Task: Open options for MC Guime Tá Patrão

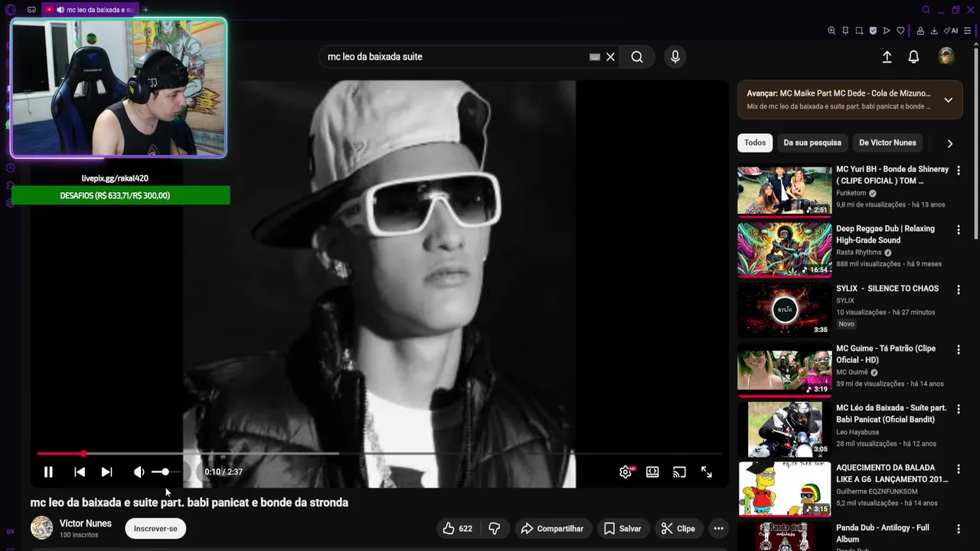Action: point(958,349)
